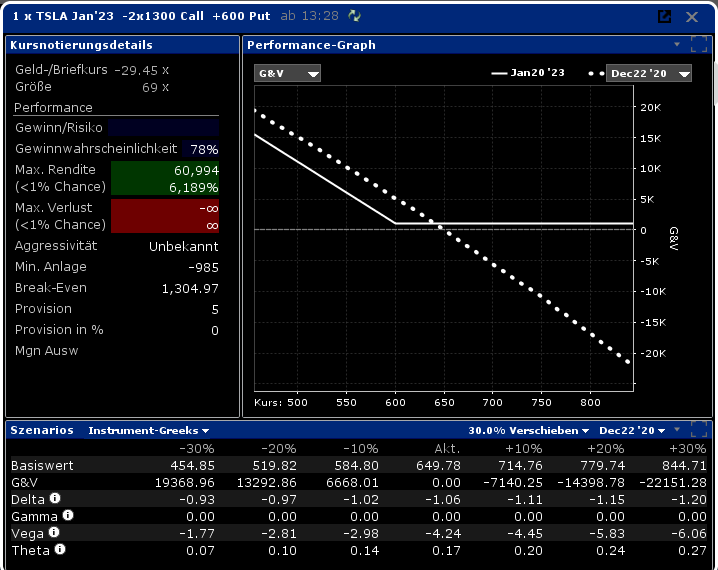Open the Theta info tooltip icon
The height and width of the screenshot is (570, 718).
tap(59, 549)
